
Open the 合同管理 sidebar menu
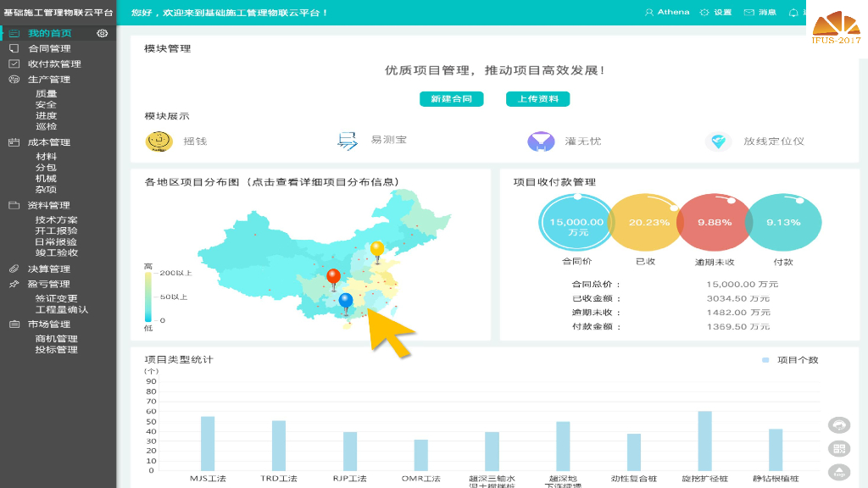[x=51, y=47]
